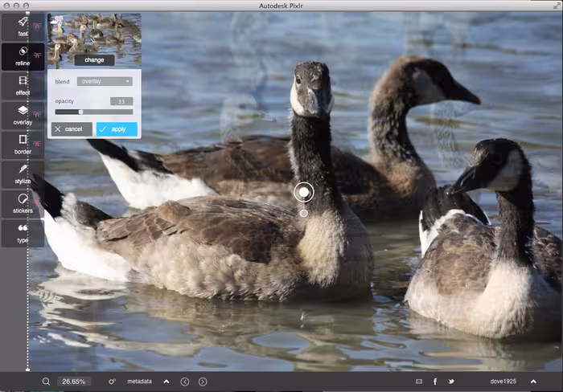
Task: Click the opacity slider track
Action: click(94, 112)
